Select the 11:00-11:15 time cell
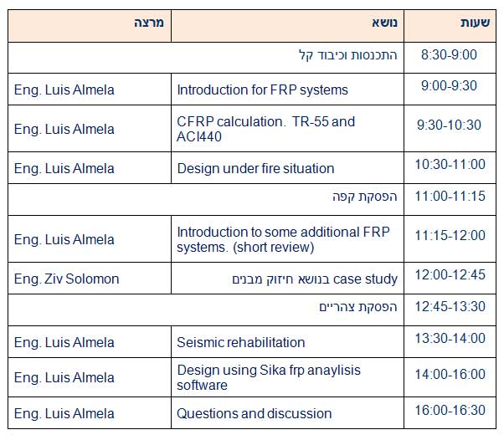Viewport: 504px width, 440px height. (x=449, y=197)
